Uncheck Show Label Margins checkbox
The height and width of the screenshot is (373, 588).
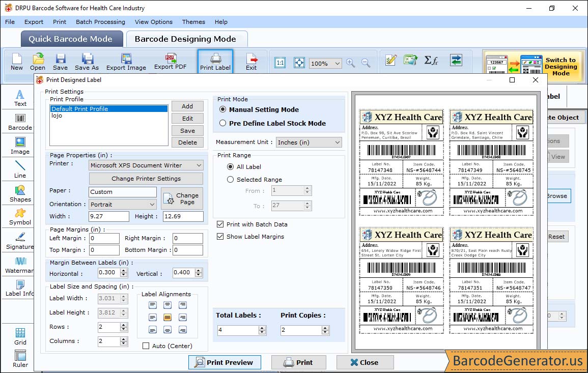tap(220, 237)
